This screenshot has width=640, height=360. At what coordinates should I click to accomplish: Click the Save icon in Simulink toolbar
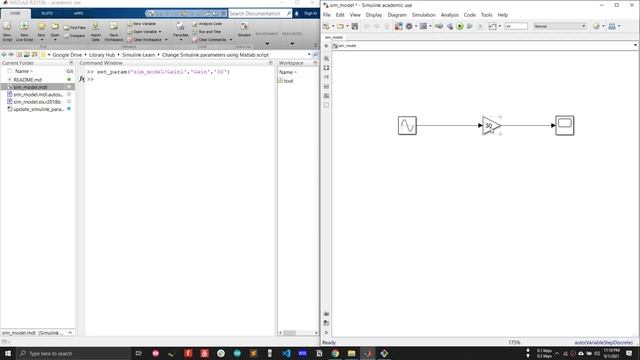click(x=355, y=26)
